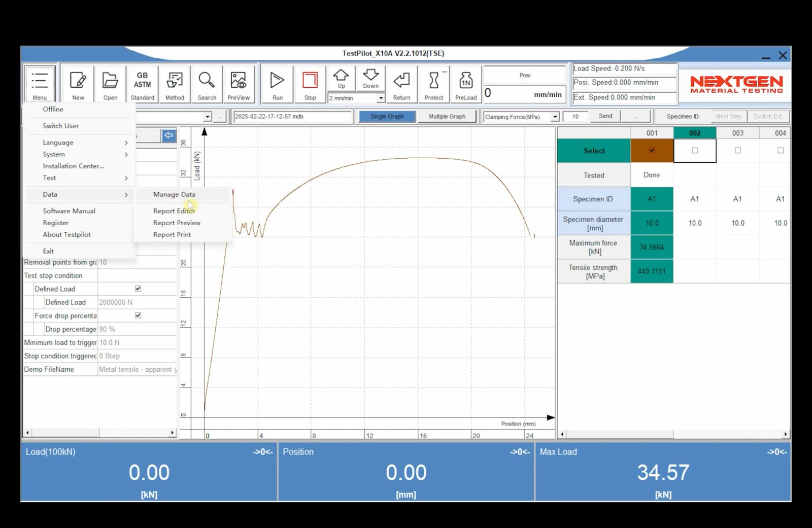The image size is (812, 528).
Task: Start the test with Run
Action: 277,84
